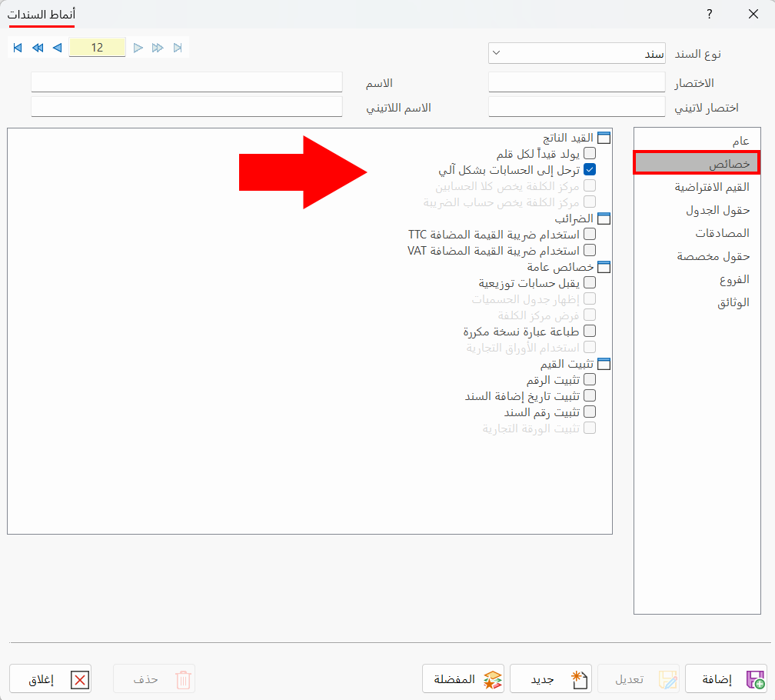Uncheck ترحل إلى الحسابات بشكل آلي
The image size is (775, 700).
(590, 169)
